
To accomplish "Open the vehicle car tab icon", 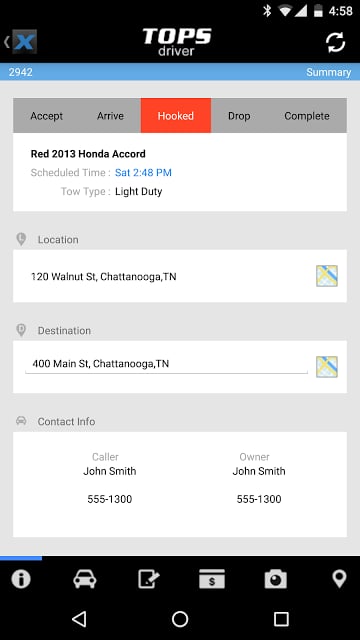I will [84, 579].
